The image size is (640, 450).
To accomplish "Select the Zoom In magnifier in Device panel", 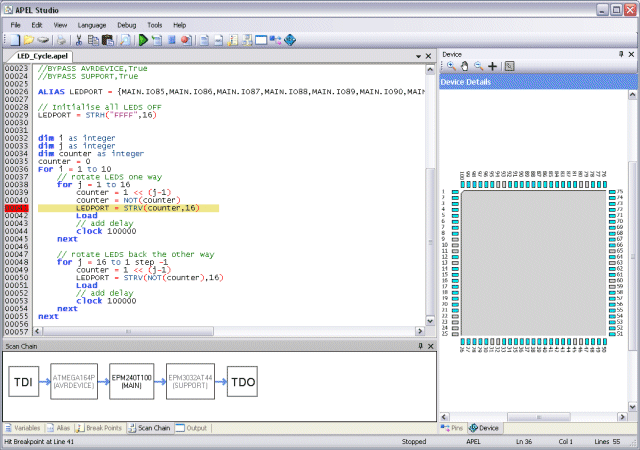I will pyautogui.click(x=451, y=66).
